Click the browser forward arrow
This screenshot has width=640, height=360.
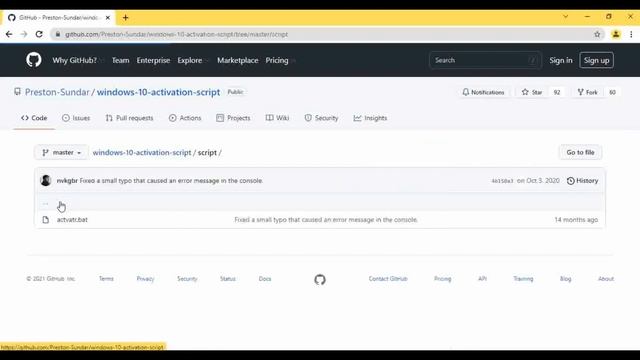24,34
